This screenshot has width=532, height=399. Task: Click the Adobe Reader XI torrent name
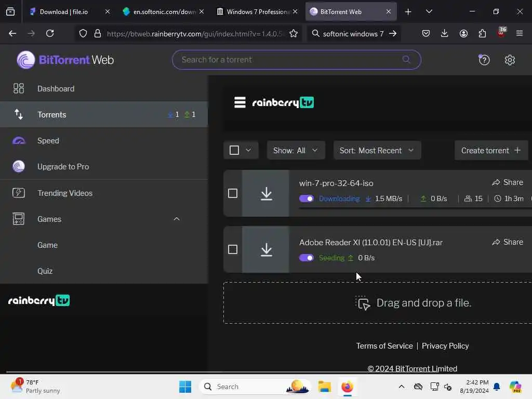[x=371, y=243]
